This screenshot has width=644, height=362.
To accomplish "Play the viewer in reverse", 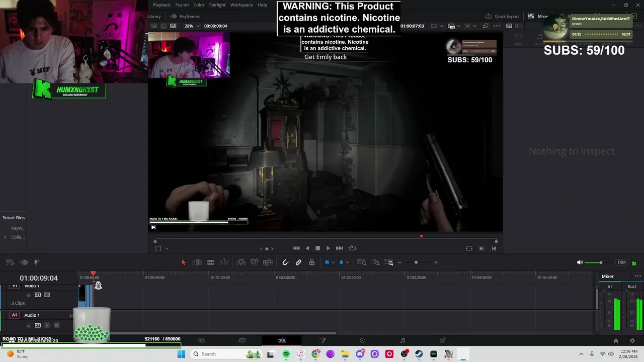I will click(307, 248).
